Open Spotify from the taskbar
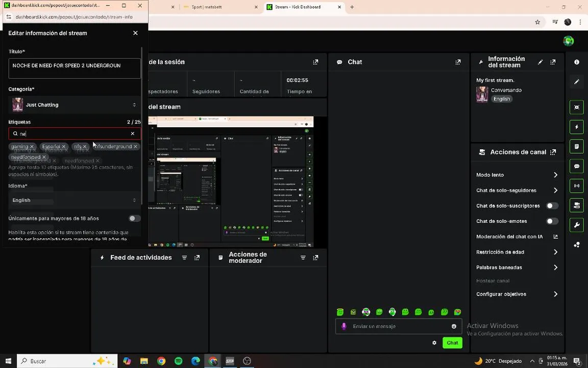The width and height of the screenshot is (588, 368). click(179, 361)
